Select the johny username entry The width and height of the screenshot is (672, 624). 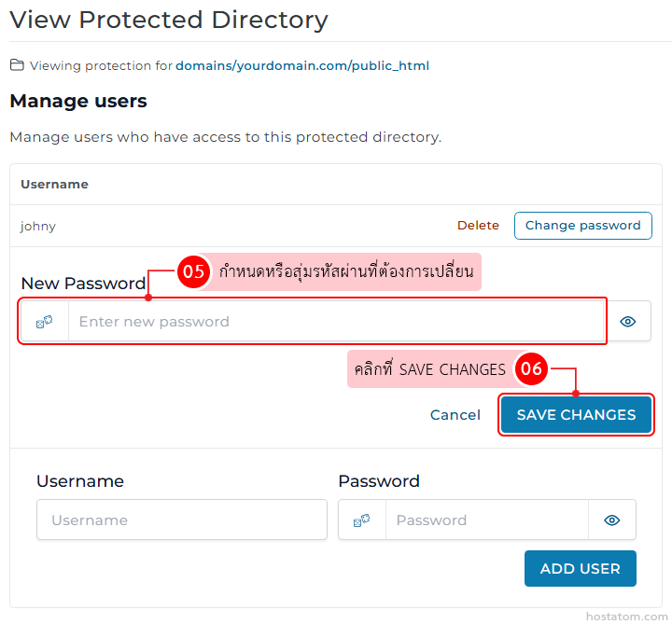[38, 226]
